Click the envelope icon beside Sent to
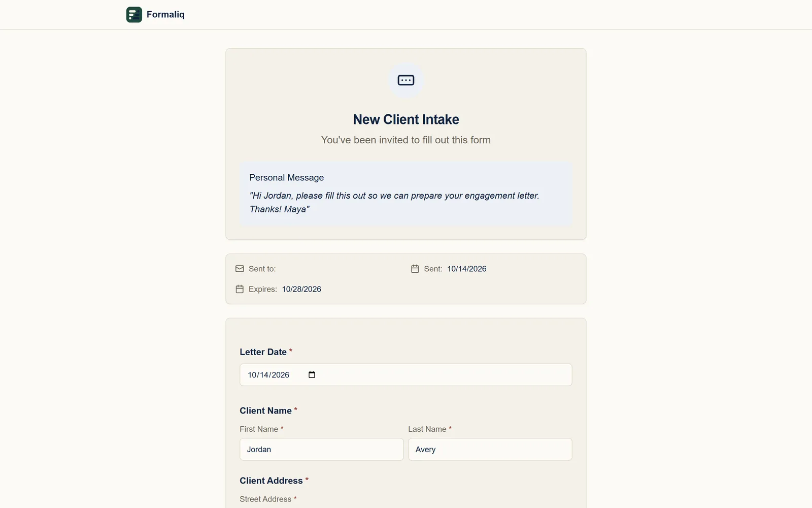This screenshot has width=812, height=508. (x=240, y=269)
